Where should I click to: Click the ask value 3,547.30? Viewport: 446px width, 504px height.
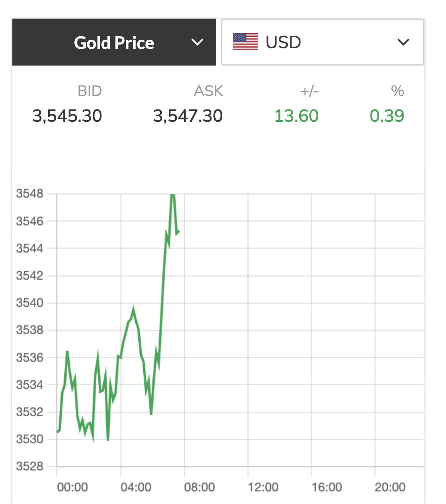click(188, 116)
